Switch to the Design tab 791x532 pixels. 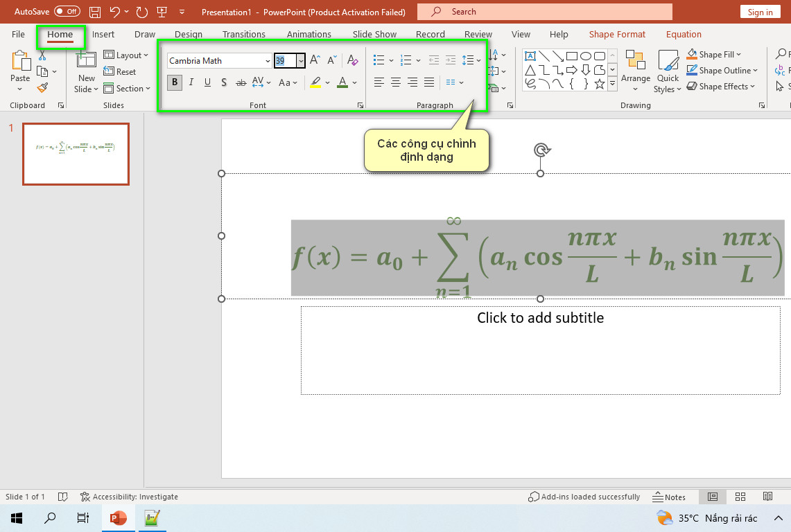188,35
